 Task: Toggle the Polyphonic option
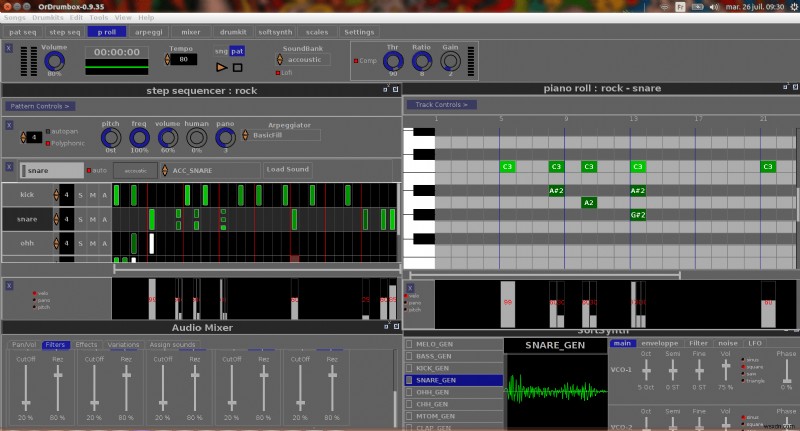point(47,142)
